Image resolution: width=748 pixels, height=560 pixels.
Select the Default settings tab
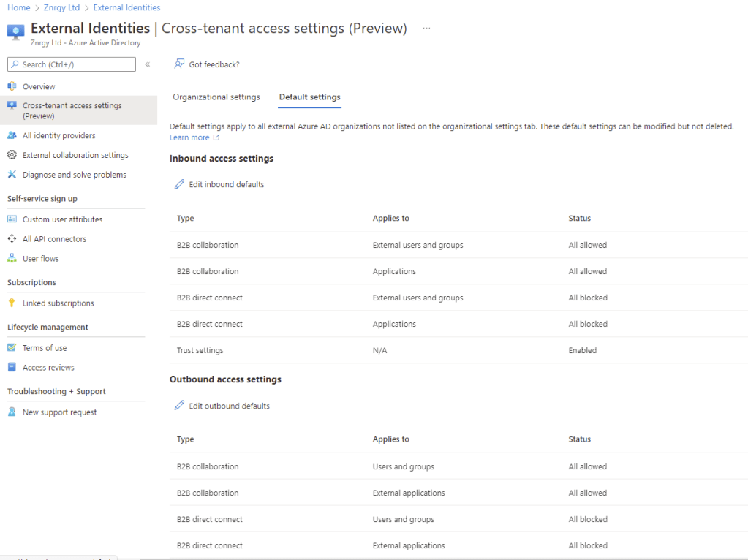pyautogui.click(x=309, y=97)
